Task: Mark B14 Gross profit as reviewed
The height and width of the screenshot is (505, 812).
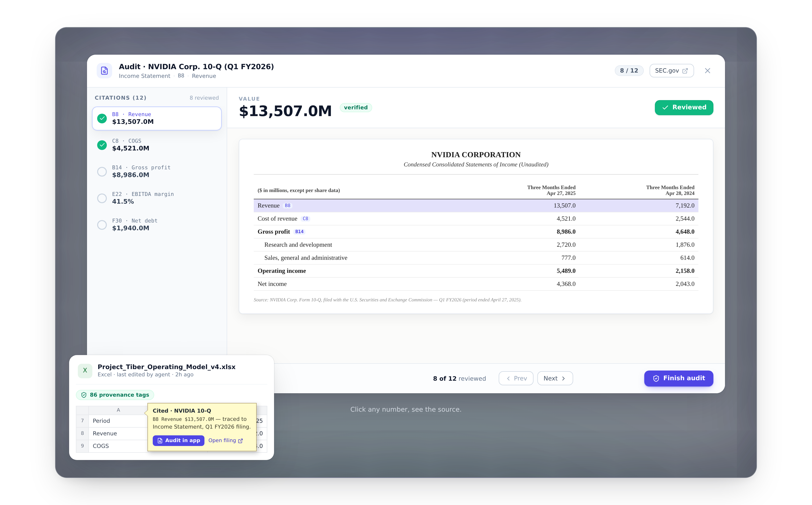Action: click(x=102, y=172)
